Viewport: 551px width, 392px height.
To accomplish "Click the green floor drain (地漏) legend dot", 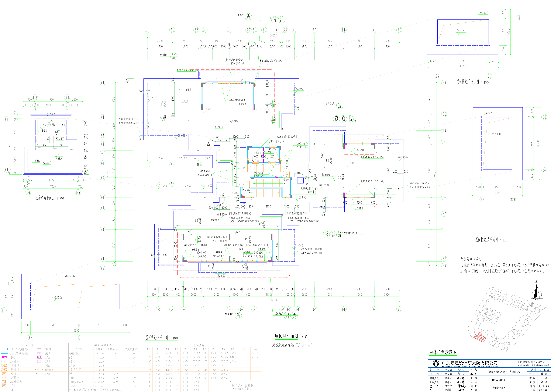I will point(4,390).
